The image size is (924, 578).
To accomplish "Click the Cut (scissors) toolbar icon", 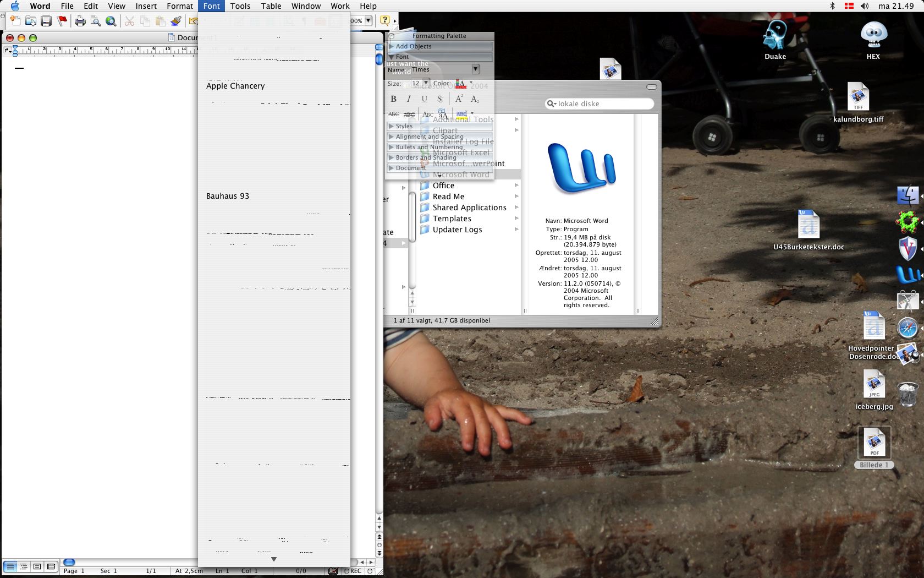I will (x=130, y=21).
